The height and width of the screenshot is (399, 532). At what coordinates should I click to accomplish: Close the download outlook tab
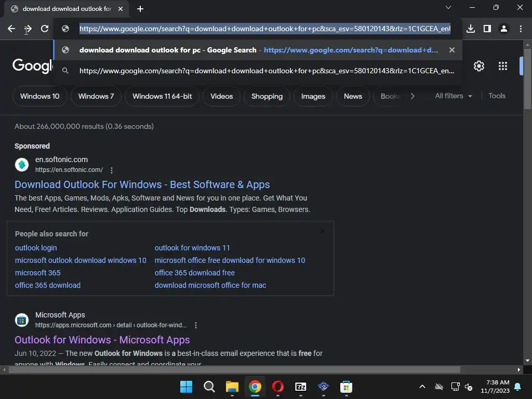[121, 9]
